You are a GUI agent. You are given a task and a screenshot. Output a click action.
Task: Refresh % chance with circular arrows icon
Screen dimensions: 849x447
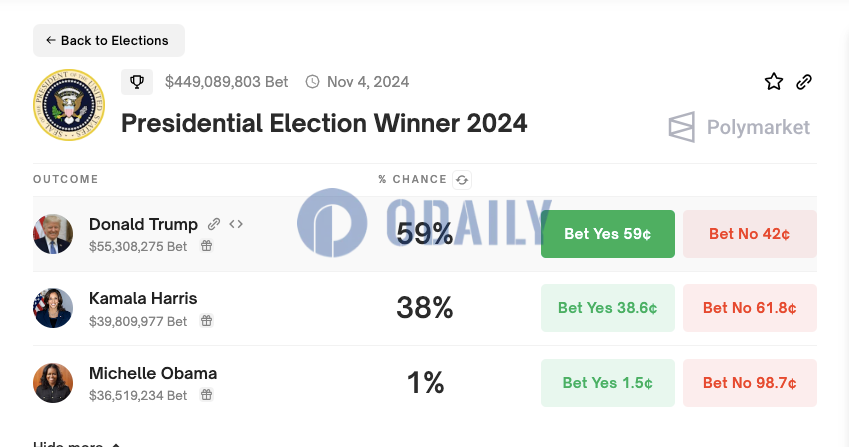coord(462,180)
